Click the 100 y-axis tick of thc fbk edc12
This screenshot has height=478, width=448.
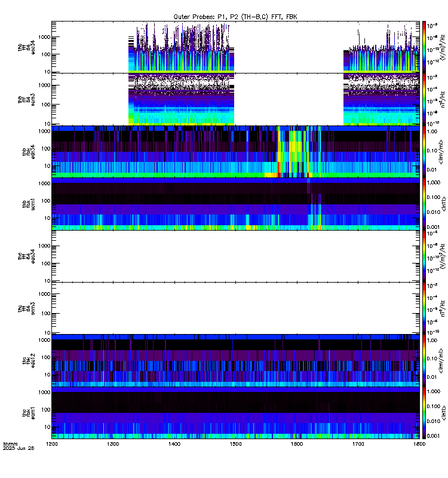click(46, 357)
